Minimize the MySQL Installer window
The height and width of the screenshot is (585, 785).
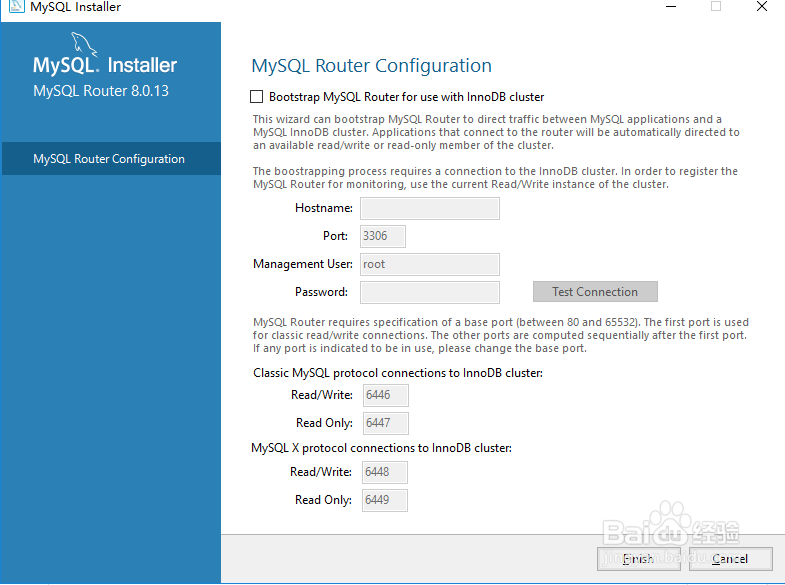(x=671, y=7)
